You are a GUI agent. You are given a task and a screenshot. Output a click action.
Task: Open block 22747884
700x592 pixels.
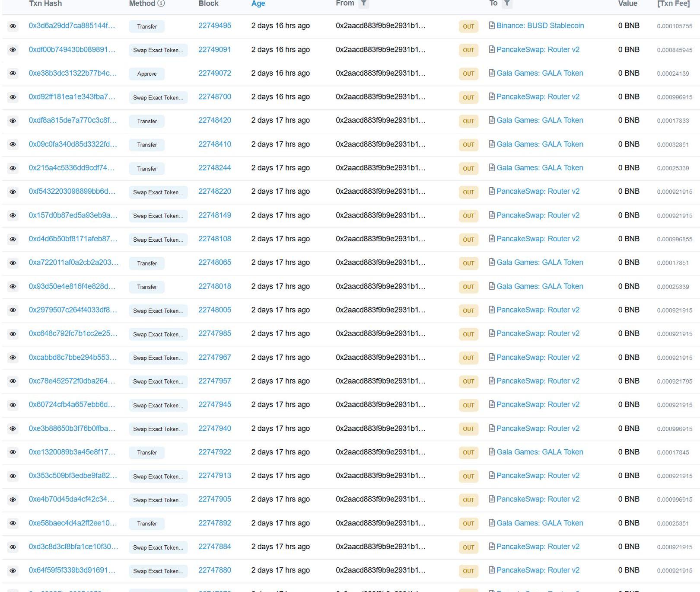pos(215,547)
